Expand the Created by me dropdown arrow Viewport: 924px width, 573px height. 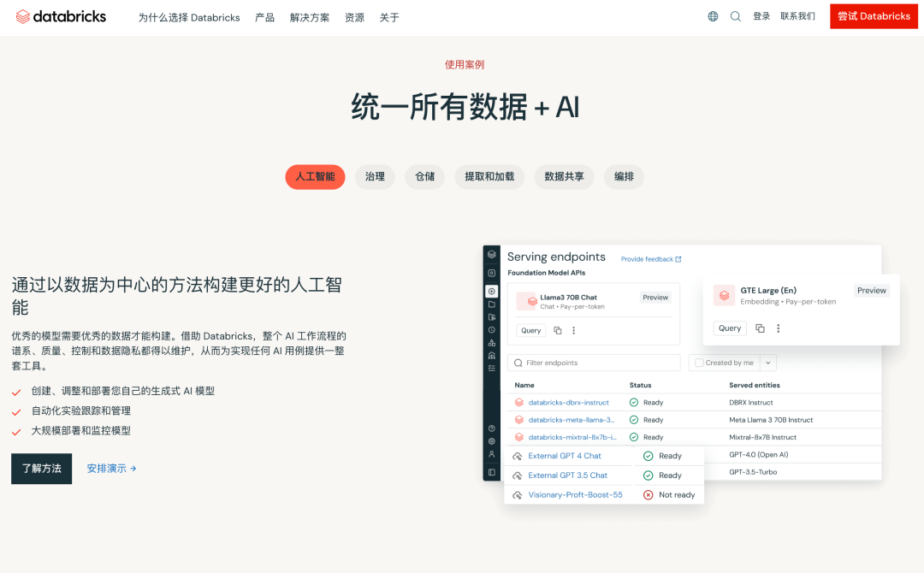point(767,362)
